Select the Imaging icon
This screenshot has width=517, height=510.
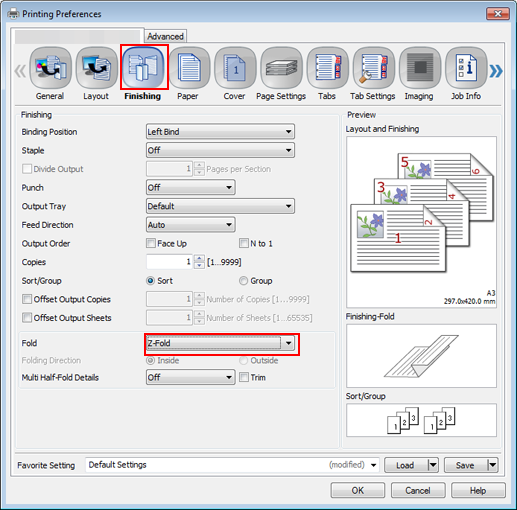pos(420,68)
